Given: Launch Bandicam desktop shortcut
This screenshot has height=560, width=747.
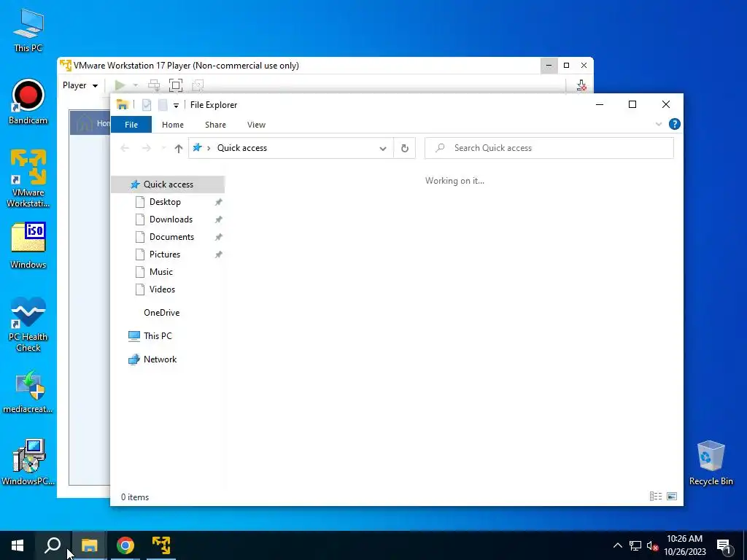Looking at the screenshot, I should click(28, 101).
